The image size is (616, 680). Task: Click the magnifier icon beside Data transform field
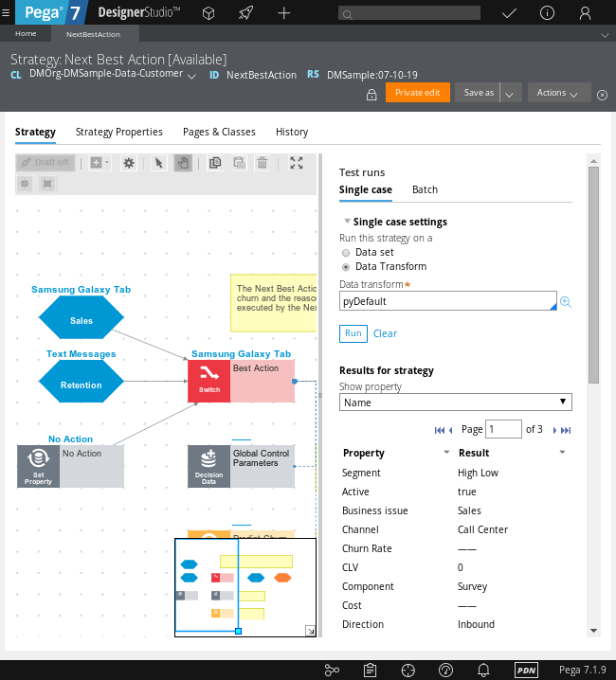click(565, 302)
